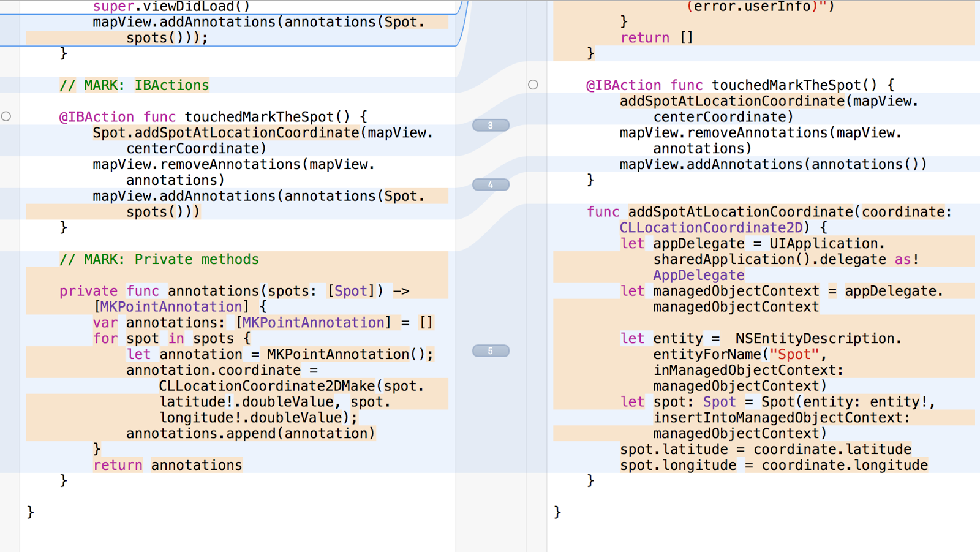980x552 pixels.
Task: Click the 'mapView.addAnnotations(annotations())' line
Action: [x=773, y=165]
